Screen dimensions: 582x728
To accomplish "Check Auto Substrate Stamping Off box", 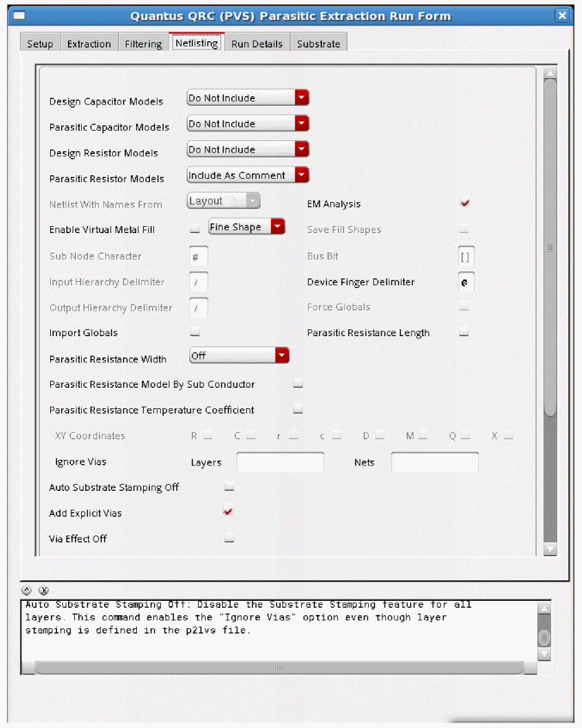I will (x=229, y=487).
